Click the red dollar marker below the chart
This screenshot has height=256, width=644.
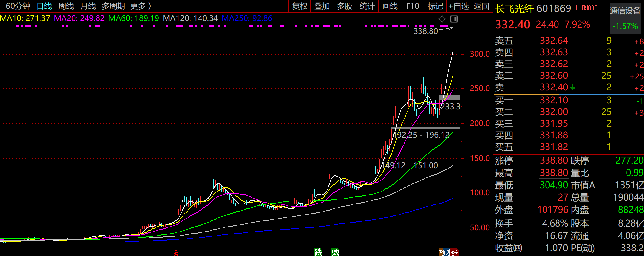point(176,253)
